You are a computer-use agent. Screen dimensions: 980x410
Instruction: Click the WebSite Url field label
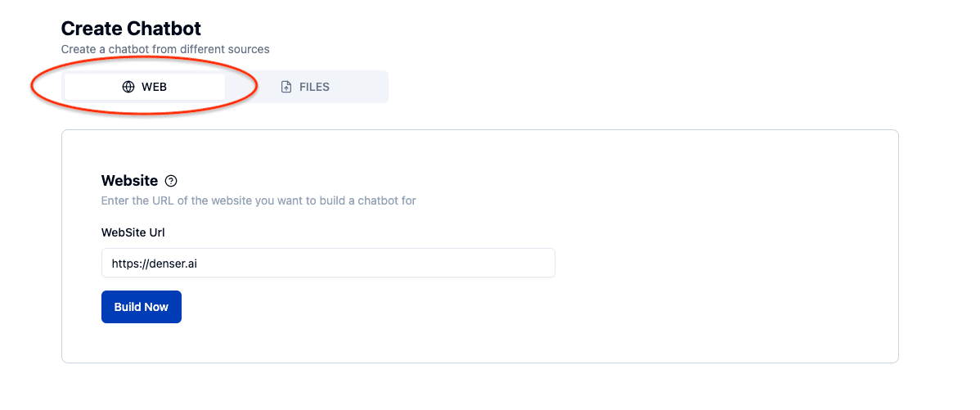(133, 232)
